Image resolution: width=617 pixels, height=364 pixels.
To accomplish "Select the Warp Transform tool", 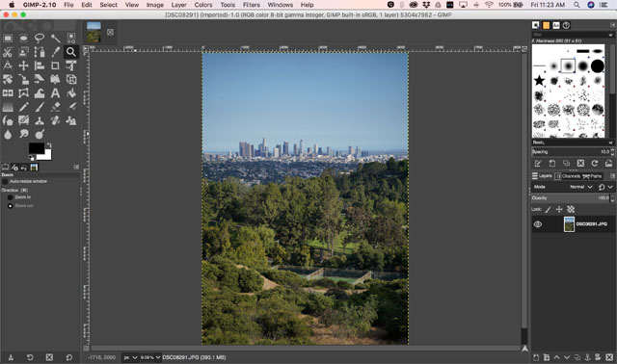I will point(40,93).
